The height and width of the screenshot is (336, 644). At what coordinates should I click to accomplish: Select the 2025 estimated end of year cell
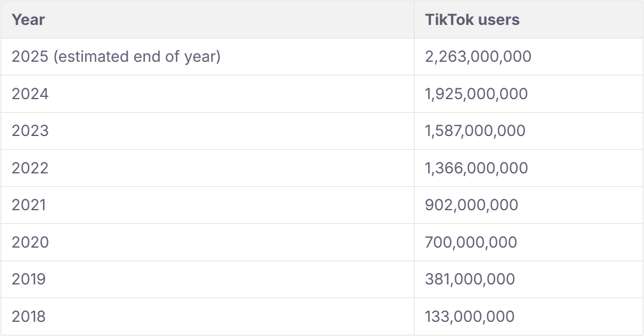point(116,57)
